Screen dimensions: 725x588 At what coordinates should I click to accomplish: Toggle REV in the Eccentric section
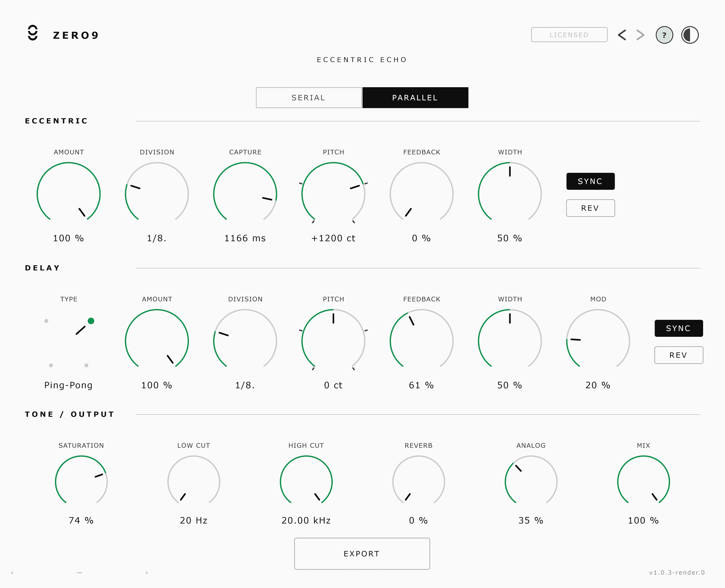tap(590, 208)
